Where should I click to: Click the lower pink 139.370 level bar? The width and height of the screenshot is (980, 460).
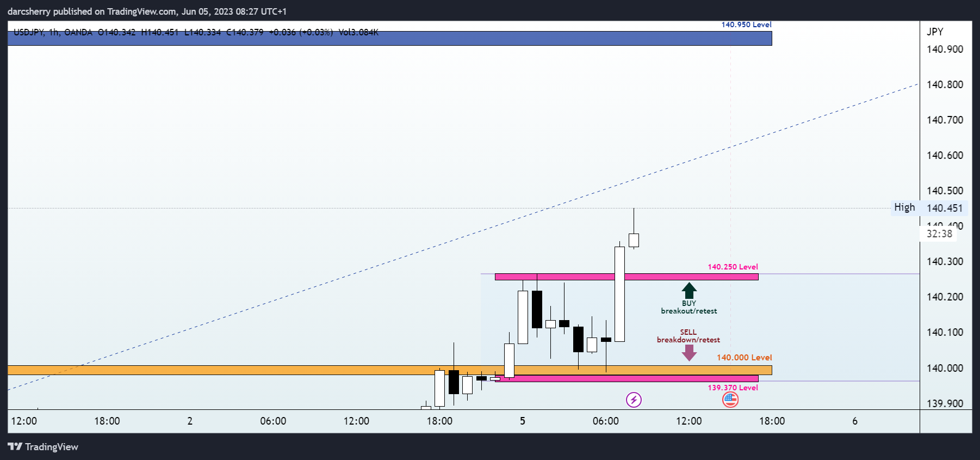(x=627, y=378)
